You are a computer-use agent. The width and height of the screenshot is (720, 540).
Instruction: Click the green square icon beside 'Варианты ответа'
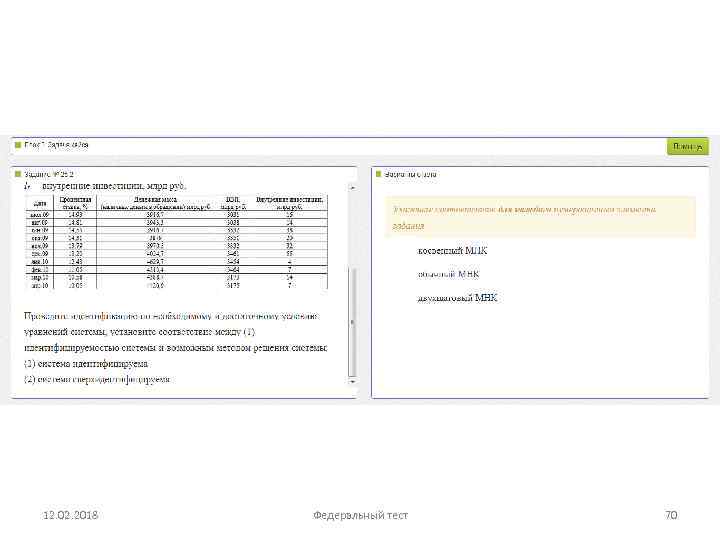[x=378, y=174]
